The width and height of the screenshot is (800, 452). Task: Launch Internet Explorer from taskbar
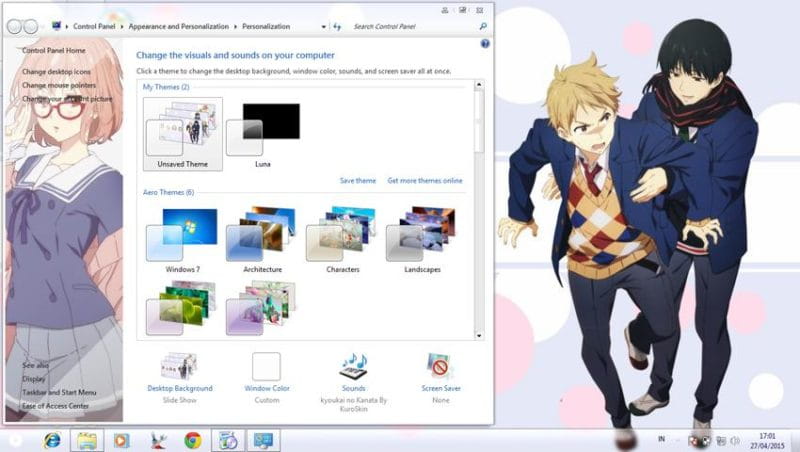click(53, 440)
